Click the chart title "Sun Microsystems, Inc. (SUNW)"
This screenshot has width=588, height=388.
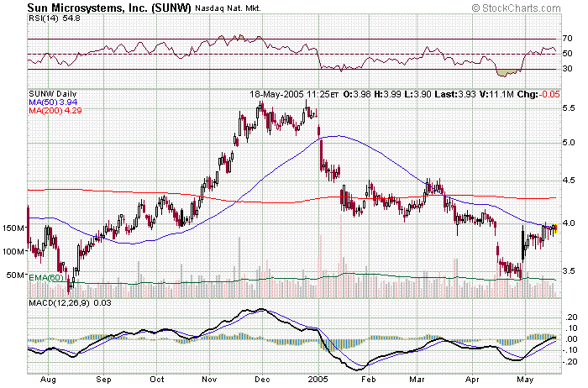point(109,8)
